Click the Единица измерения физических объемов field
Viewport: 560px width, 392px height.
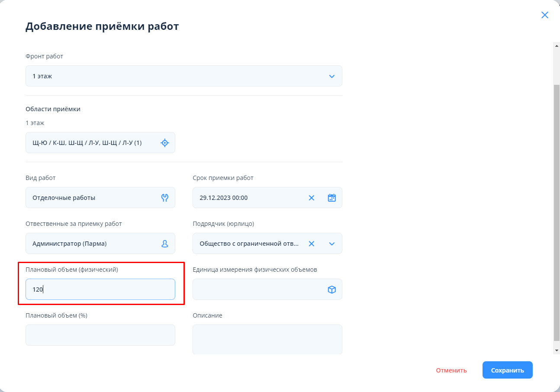pos(257,289)
